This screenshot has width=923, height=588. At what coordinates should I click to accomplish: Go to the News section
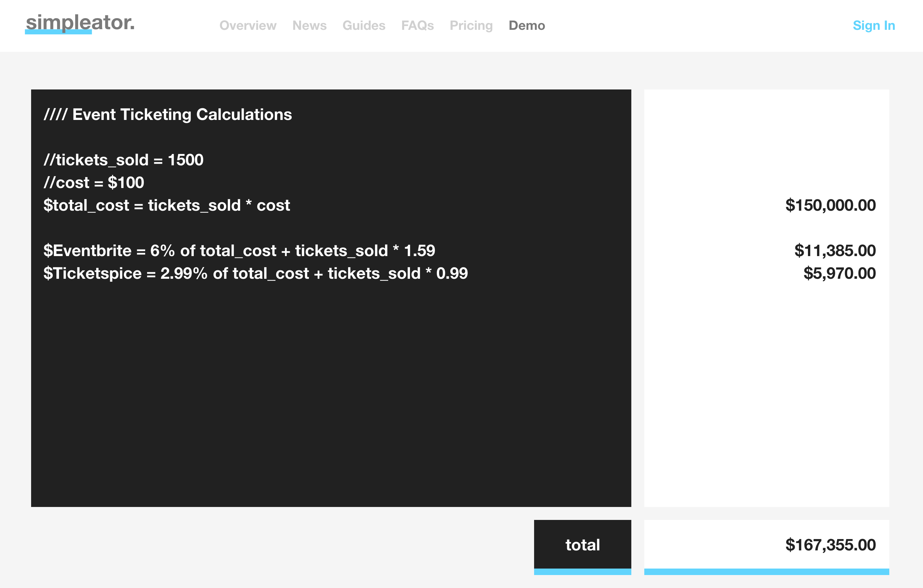click(309, 26)
